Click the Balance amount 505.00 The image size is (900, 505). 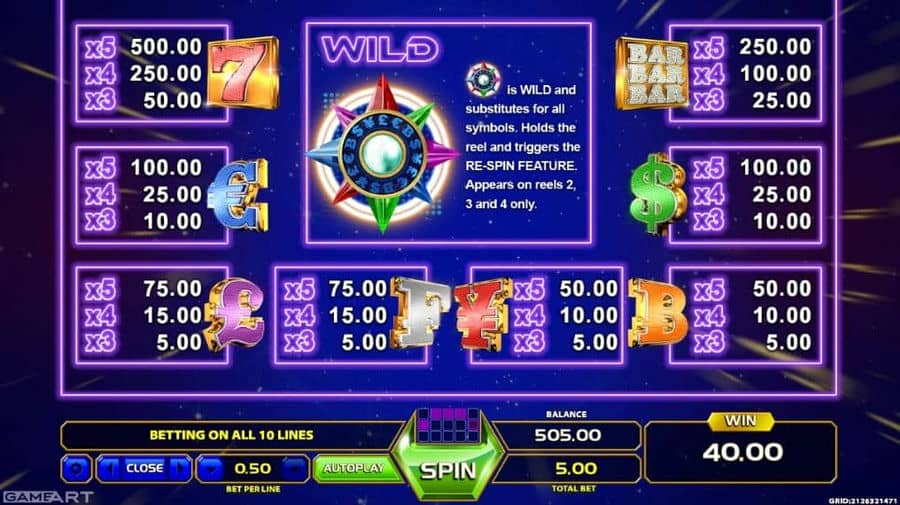pyautogui.click(x=567, y=435)
